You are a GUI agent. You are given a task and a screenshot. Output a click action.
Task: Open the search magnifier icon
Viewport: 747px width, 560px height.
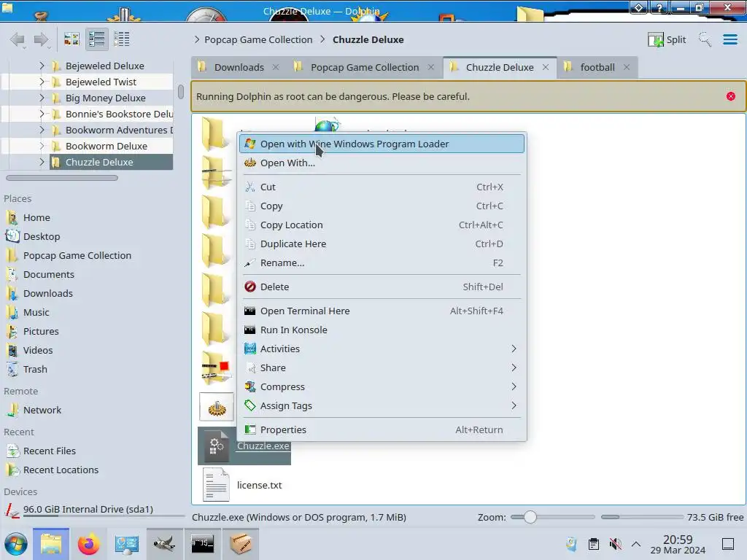705,39
